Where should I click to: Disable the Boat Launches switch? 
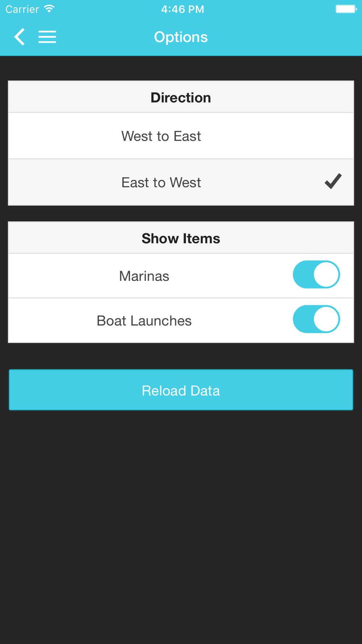coord(316,319)
